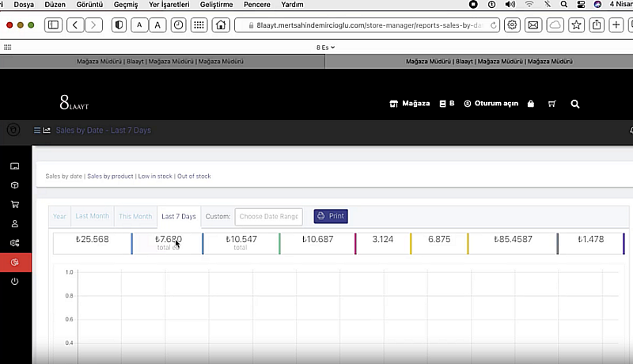Image resolution: width=633 pixels, height=364 pixels.
Task: Share the page via share icon
Action: pos(597,25)
